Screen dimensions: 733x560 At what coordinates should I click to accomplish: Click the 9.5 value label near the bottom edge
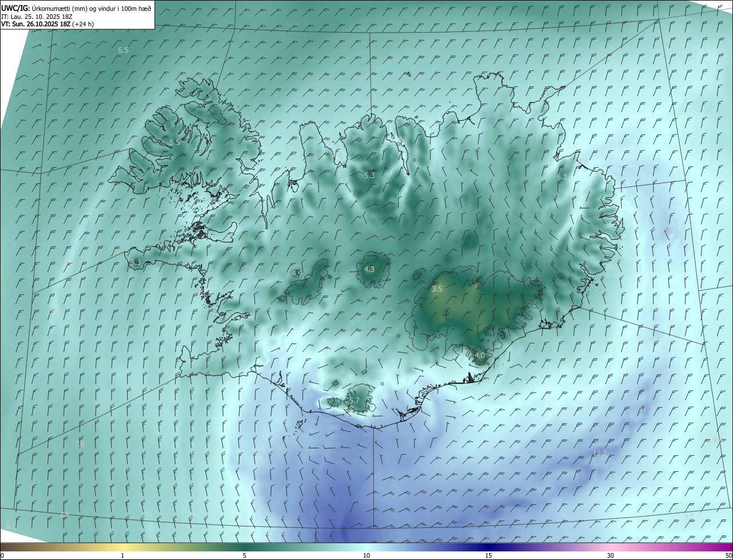[x=689, y=516]
